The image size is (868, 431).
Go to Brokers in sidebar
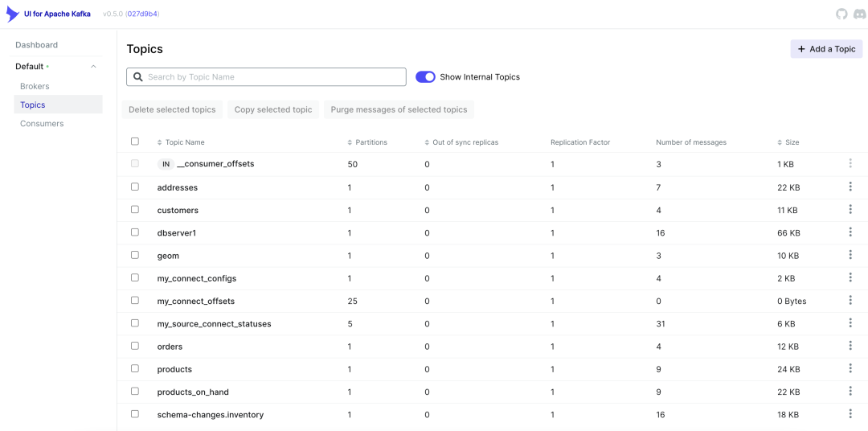35,86
